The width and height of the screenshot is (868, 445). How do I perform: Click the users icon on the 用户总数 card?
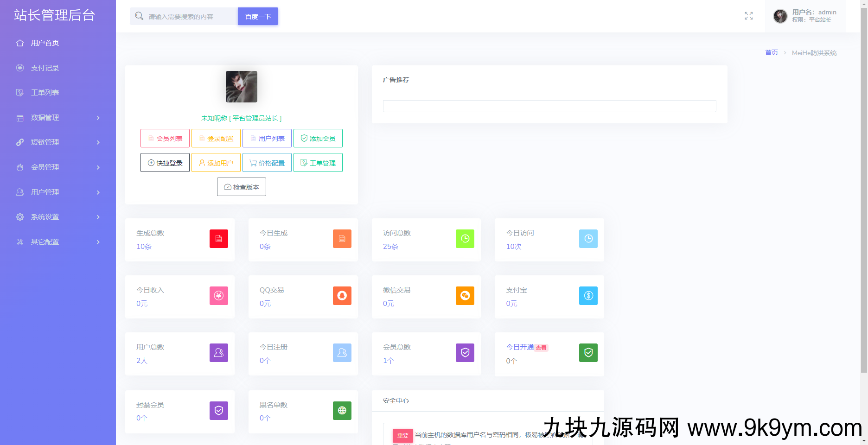tap(218, 353)
